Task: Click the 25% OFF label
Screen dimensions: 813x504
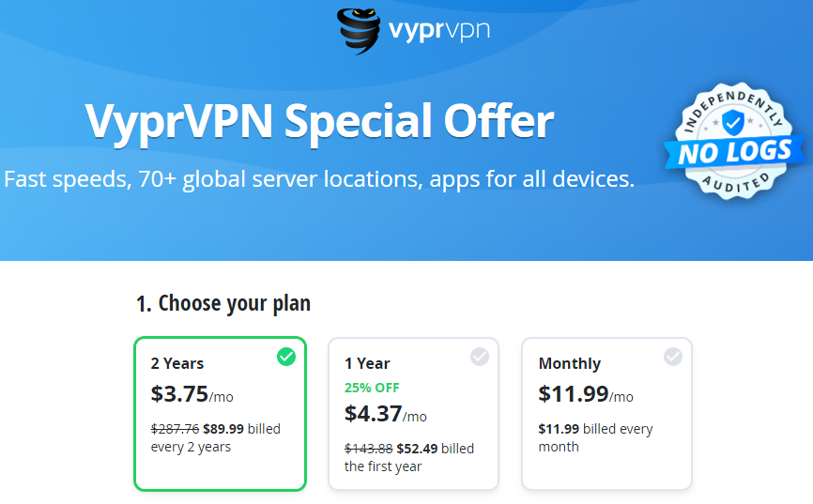Action: click(372, 388)
